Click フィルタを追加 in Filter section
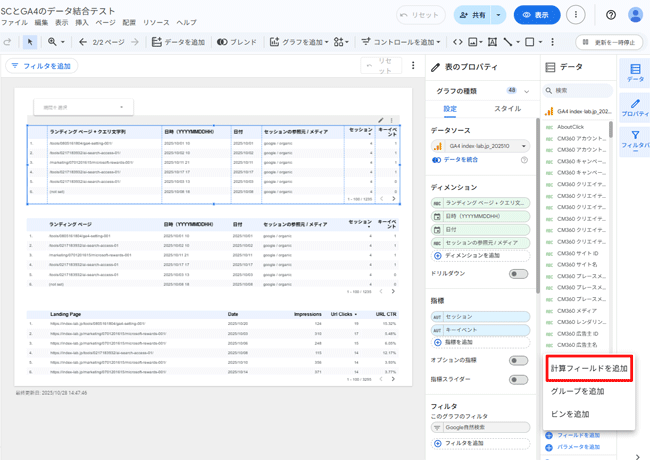650x460 pixels. click(x=480, y=443)
